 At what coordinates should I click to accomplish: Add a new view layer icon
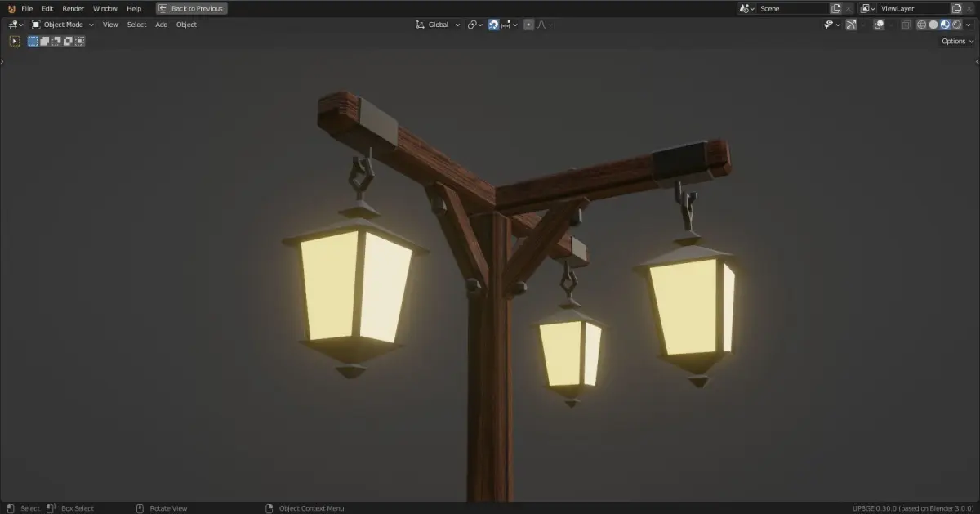[x=956, y=8]
